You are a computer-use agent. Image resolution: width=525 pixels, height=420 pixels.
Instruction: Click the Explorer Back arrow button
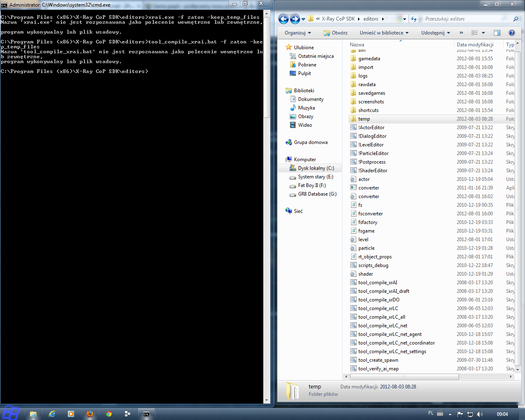[283, 19]
